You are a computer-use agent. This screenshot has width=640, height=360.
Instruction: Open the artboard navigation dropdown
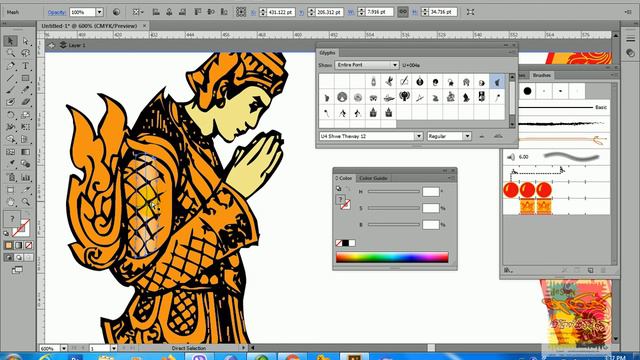point(113,349)
